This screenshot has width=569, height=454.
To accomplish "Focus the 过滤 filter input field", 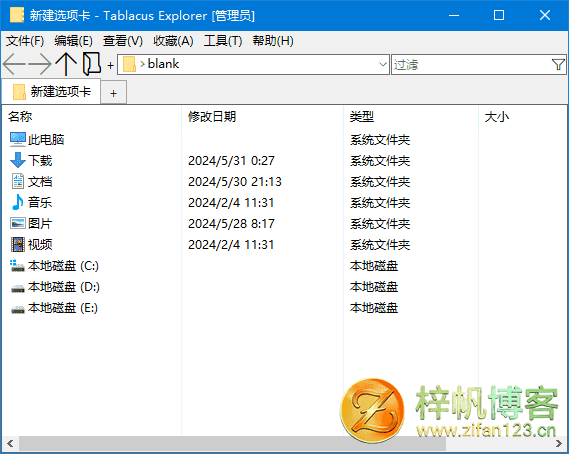I will (471, 65).
